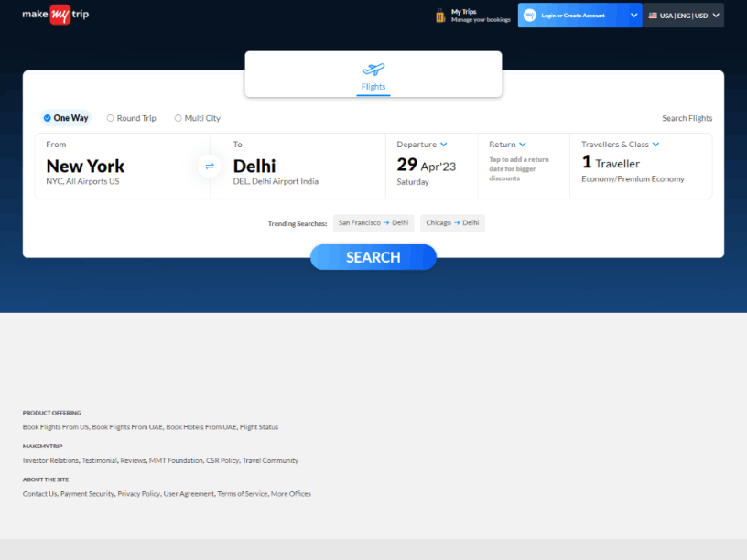Click Login or Create Account button

[x=573, y=16]
